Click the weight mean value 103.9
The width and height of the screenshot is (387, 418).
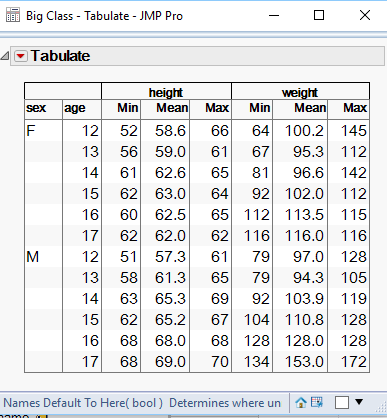304,299
